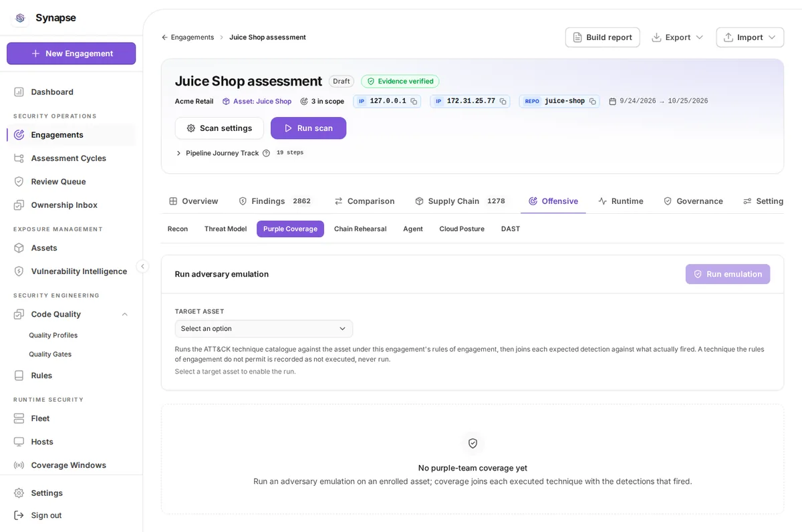Click the Hosts monitor icon

[19, 441]
